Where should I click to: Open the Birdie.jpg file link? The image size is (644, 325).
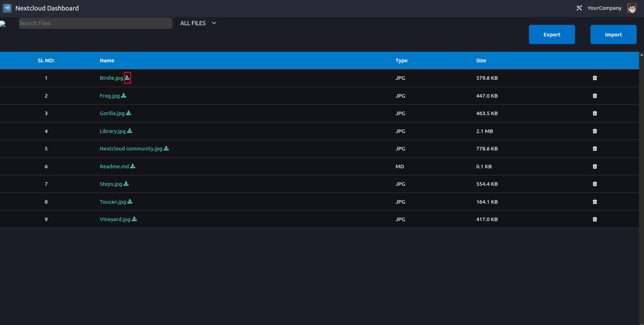111,78
